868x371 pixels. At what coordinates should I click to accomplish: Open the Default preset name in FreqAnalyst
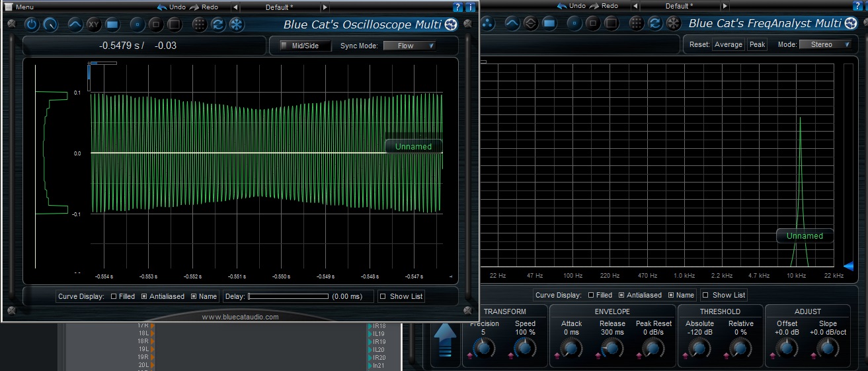click(x=679, y=6)
